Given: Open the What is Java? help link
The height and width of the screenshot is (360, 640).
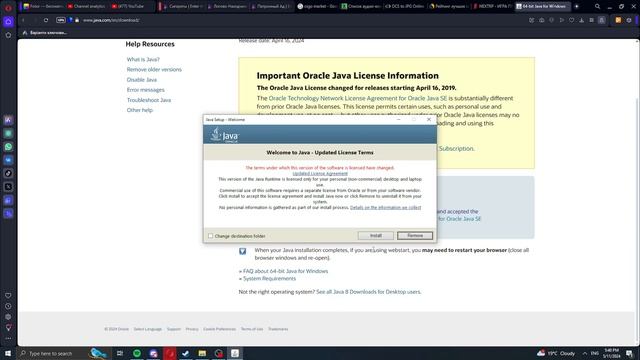Looking at the screenshot, I should tap(143, 60).
